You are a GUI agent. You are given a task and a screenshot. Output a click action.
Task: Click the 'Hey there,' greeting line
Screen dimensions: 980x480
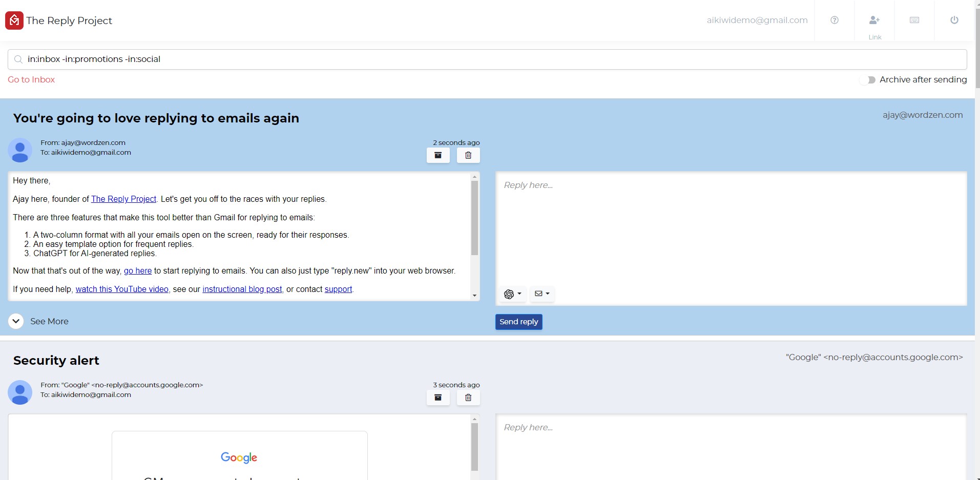coord(32,180)
